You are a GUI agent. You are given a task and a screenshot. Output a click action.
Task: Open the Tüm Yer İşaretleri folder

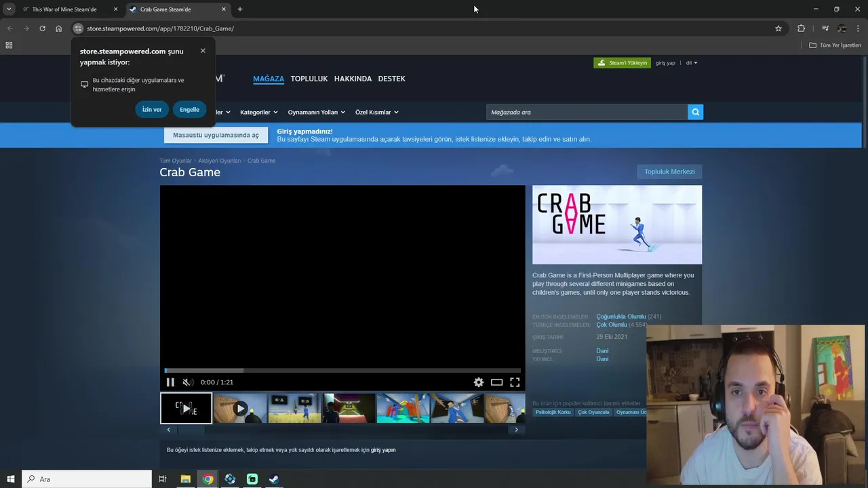[835, 45]
